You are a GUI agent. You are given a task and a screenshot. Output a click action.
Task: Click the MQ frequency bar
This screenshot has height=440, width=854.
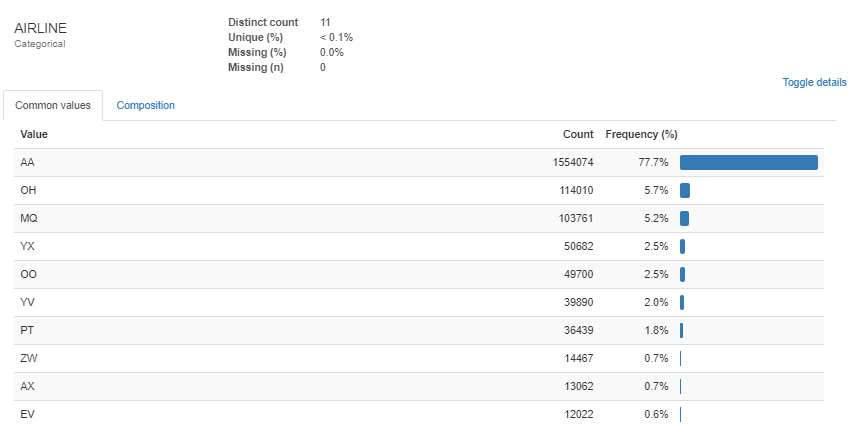[684, 218]
